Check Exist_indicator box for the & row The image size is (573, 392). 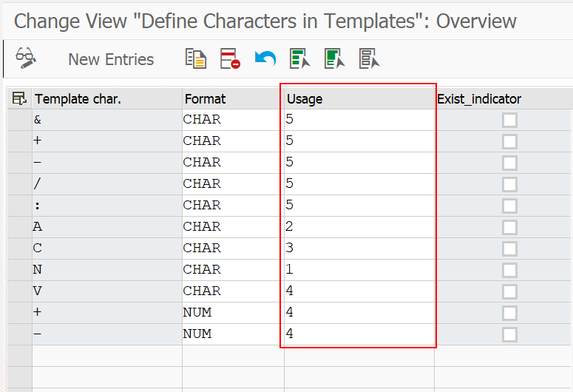[x=509, y=120]
